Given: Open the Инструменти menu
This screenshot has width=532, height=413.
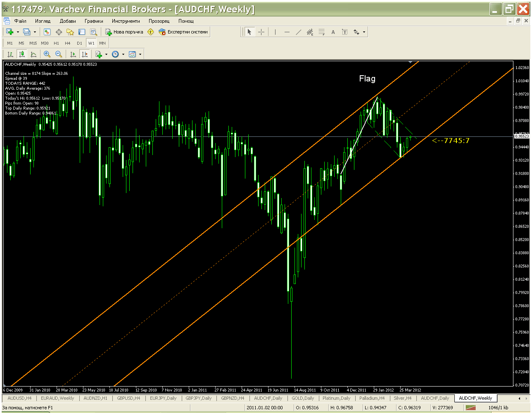Looking at the screenshot, I should click(126, 21).
